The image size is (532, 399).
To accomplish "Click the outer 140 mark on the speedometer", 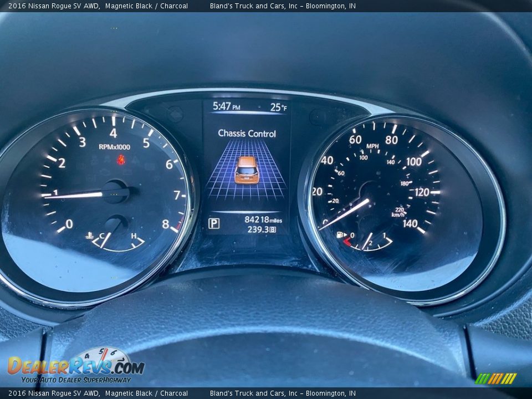I will tap(410, 223).
